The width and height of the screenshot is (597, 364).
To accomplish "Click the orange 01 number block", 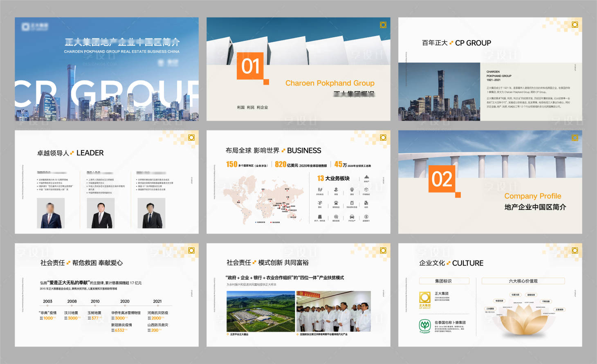I will [250, 66].
